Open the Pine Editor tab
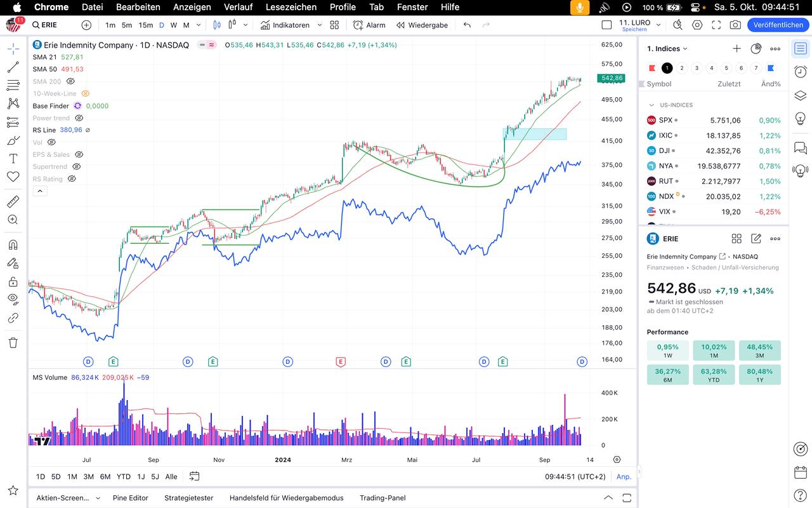The height and width of the screenshot is (508, 812). pos(130,498)
